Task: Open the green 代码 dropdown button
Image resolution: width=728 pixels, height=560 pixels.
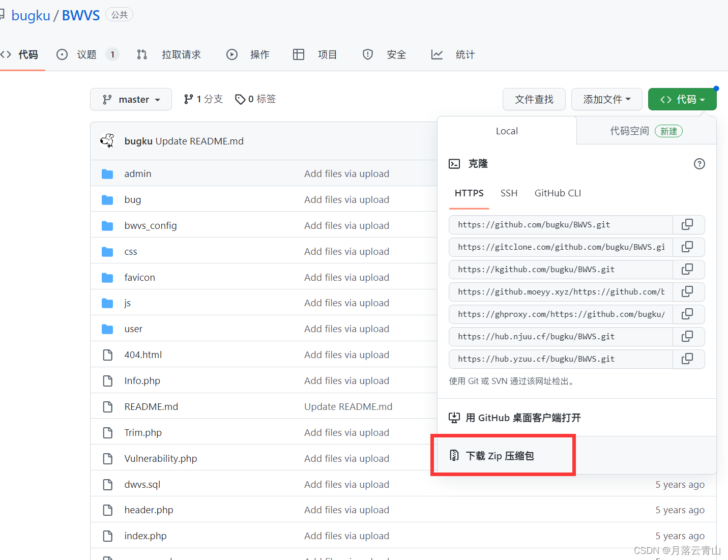Action: tap(682, 99)
